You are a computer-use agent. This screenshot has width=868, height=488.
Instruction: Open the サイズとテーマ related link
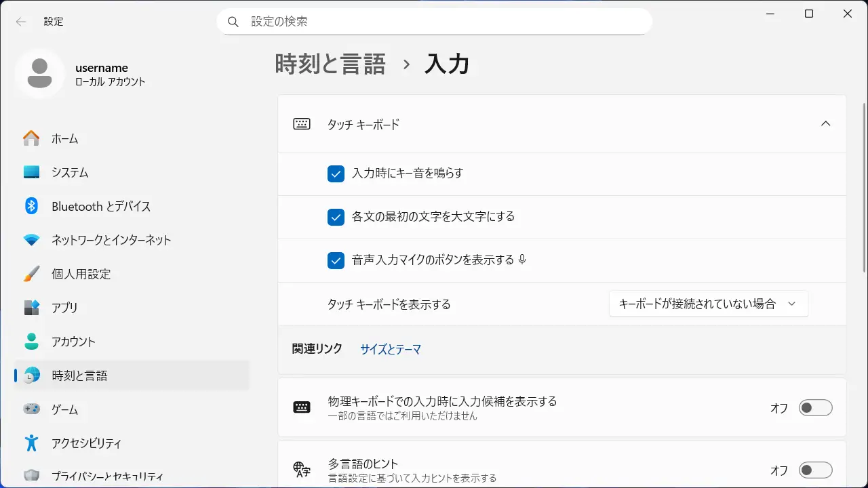pyautogui.click(x=391, y=350)
